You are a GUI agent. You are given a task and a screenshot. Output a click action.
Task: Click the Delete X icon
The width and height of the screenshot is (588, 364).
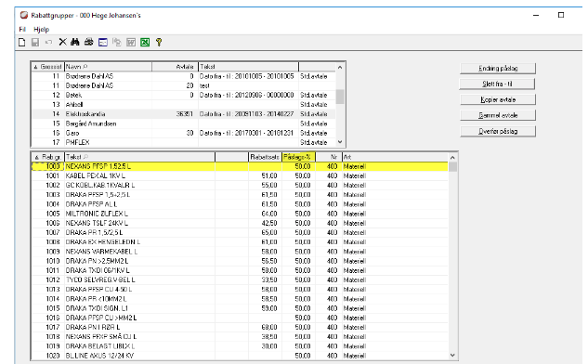point(62,42)
